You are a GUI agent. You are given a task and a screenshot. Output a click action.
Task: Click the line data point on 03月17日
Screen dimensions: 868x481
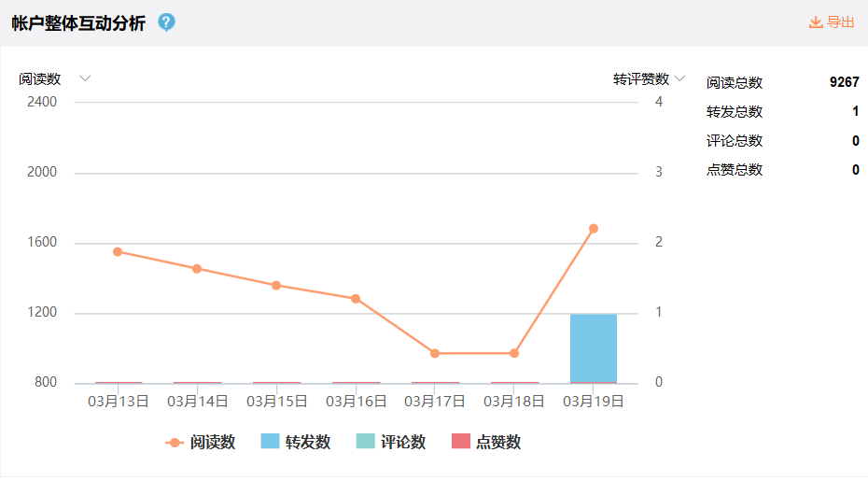click(435, 353)
